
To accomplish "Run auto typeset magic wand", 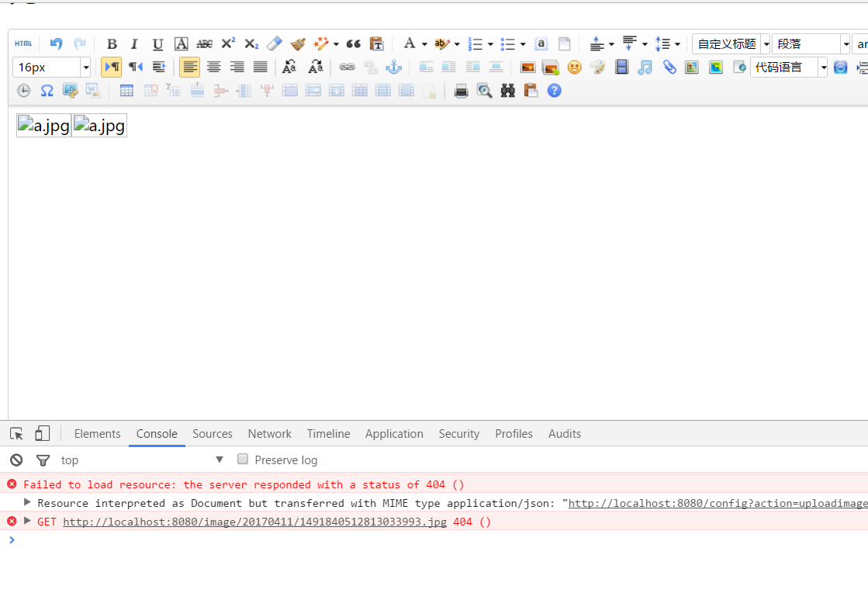I will tap(321, 43).
